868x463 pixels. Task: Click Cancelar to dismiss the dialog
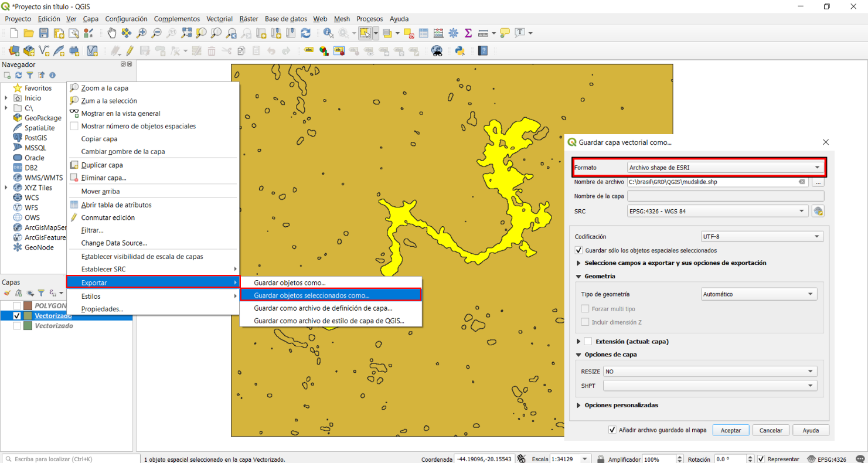click(x=771, y=430)
